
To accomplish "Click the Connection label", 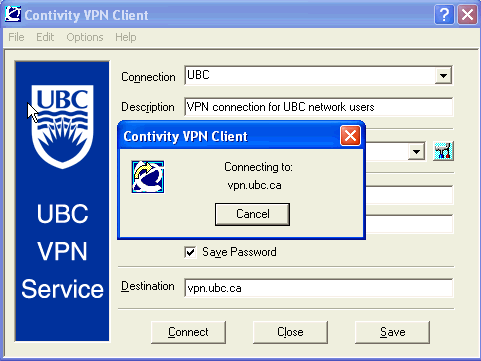I will coord(148,77).
